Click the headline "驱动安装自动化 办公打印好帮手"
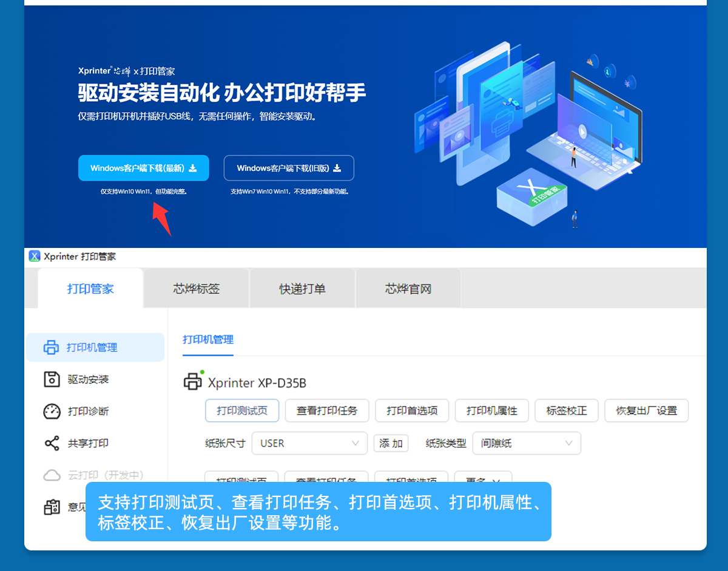This screenshot has height=571, width=728. [222, 93]
